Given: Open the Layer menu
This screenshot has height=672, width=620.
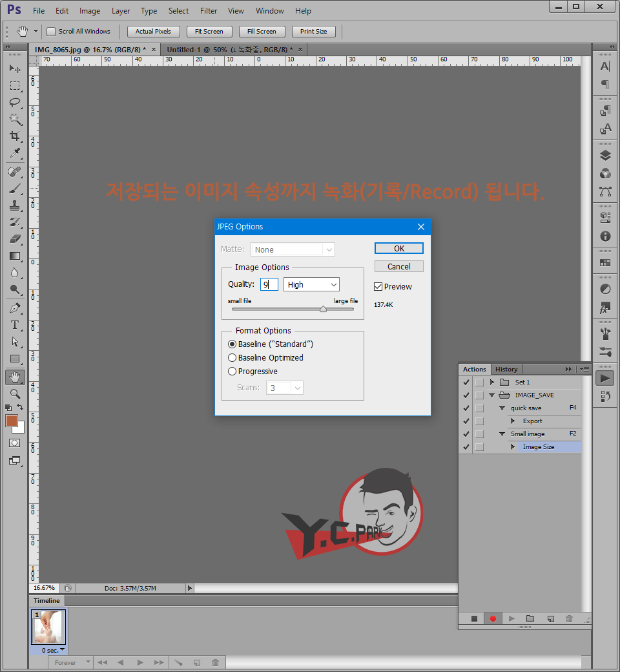Looking at the screenshot, I should pyautogui.click(x=121, y=11).
